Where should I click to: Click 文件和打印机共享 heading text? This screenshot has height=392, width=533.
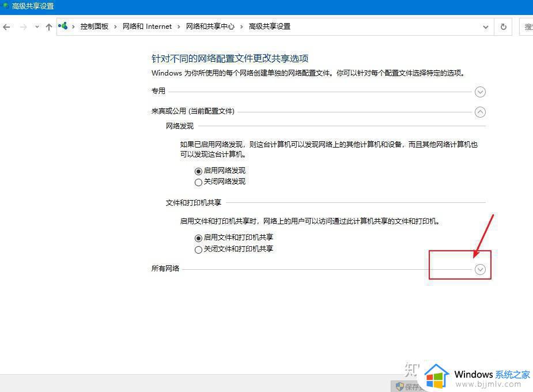194,203
